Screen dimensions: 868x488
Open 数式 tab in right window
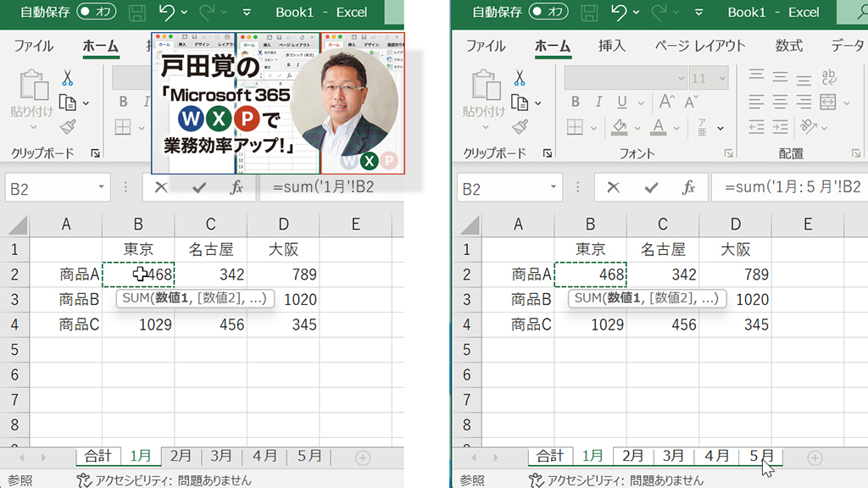click(789, 46)
